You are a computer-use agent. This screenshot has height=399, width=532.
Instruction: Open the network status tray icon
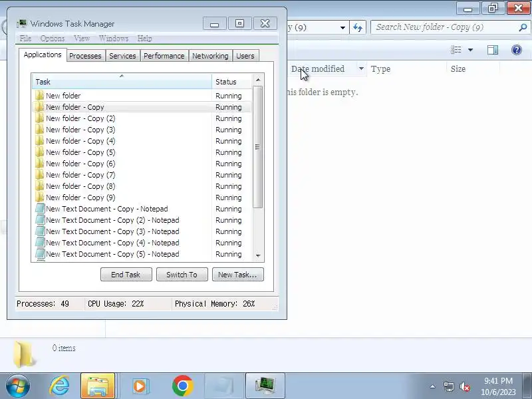(x=448, y=386)
